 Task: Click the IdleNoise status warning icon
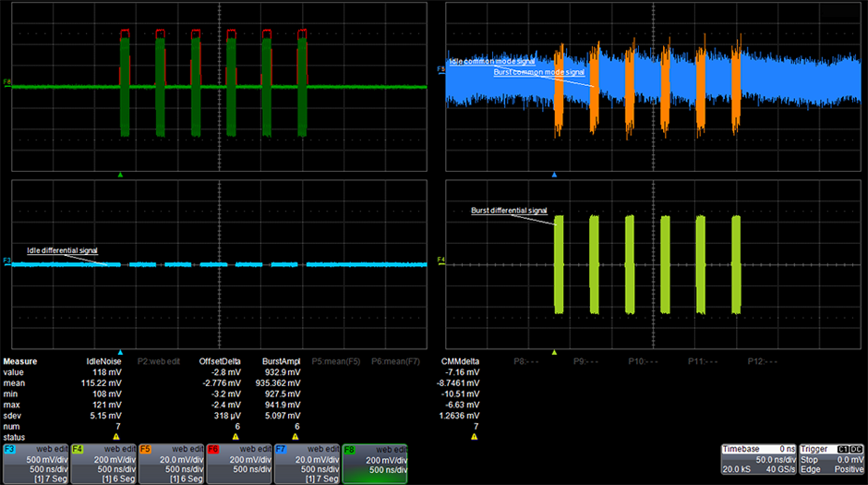point(116,437)
